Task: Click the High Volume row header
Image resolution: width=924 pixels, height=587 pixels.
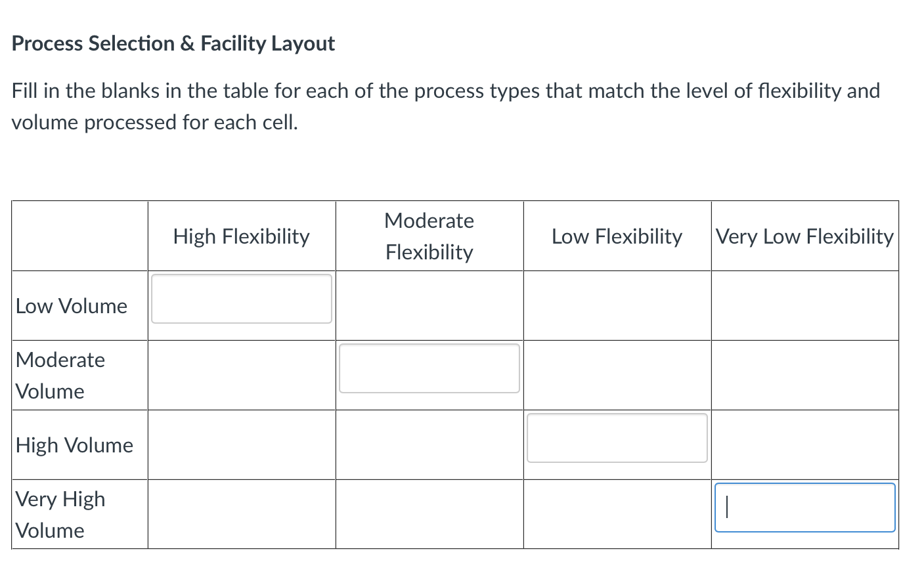Action: (74, 445)
